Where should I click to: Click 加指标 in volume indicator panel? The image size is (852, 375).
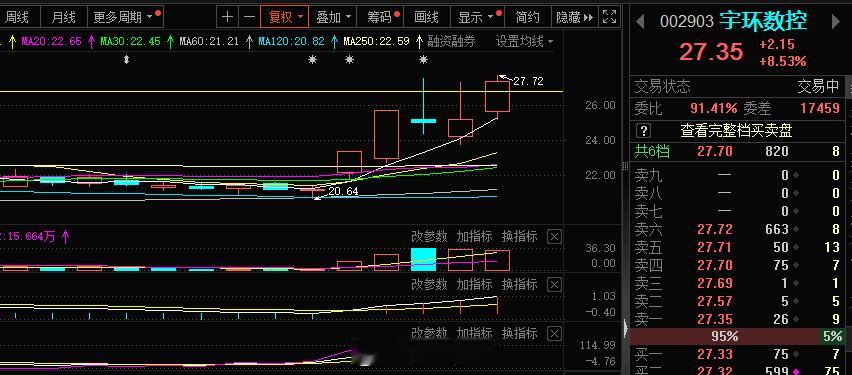click(474, 236)
